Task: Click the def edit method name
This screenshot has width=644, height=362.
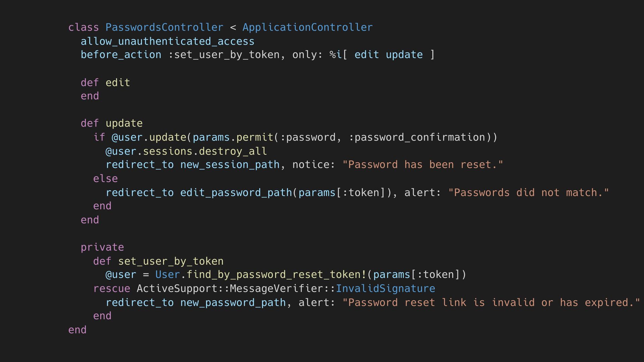Action: [118, 82]
